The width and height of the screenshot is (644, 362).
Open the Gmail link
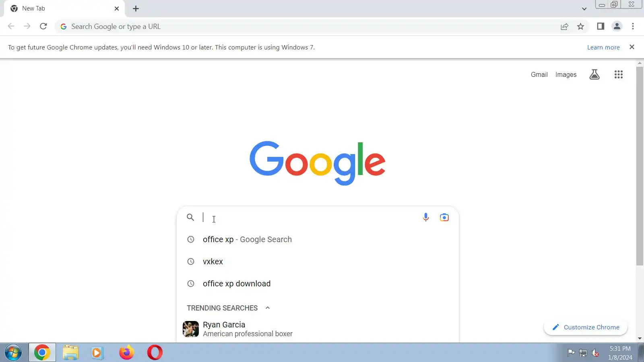[x=539, y=74]
